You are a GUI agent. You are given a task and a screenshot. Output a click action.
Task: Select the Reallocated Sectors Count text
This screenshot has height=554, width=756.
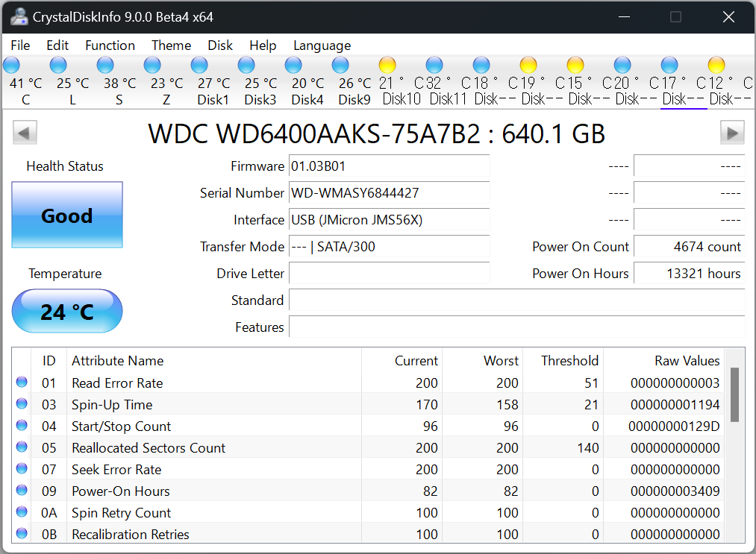(149, 448)
